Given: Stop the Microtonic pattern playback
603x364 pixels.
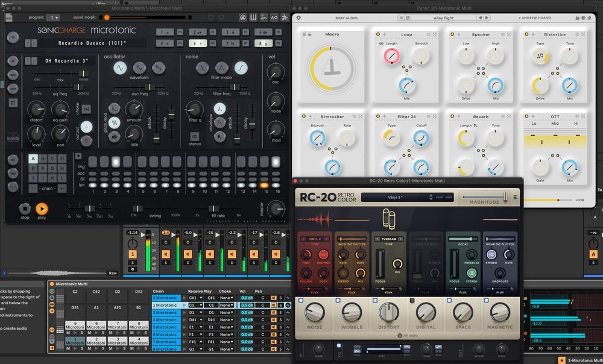Looking at the screenshot, I should point(25,209).
